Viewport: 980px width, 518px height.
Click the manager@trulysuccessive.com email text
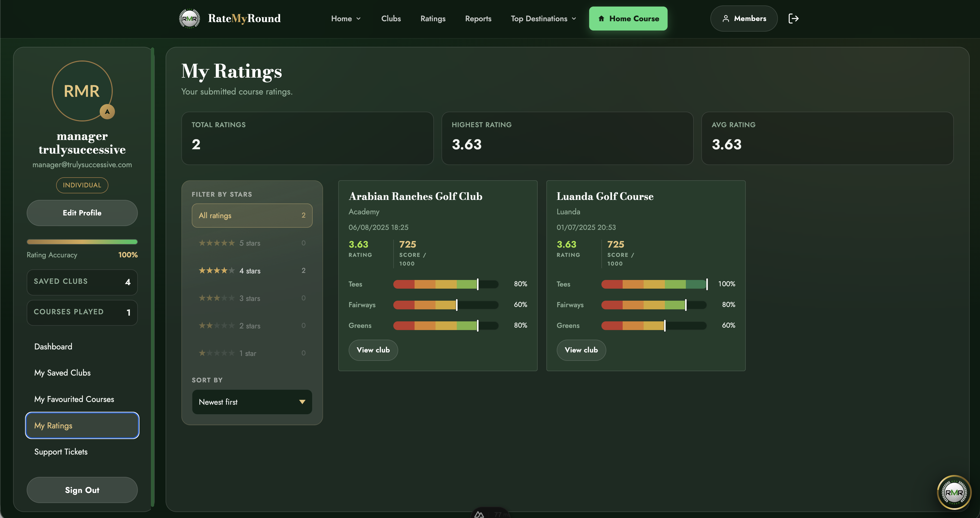[x=82, y=165]
